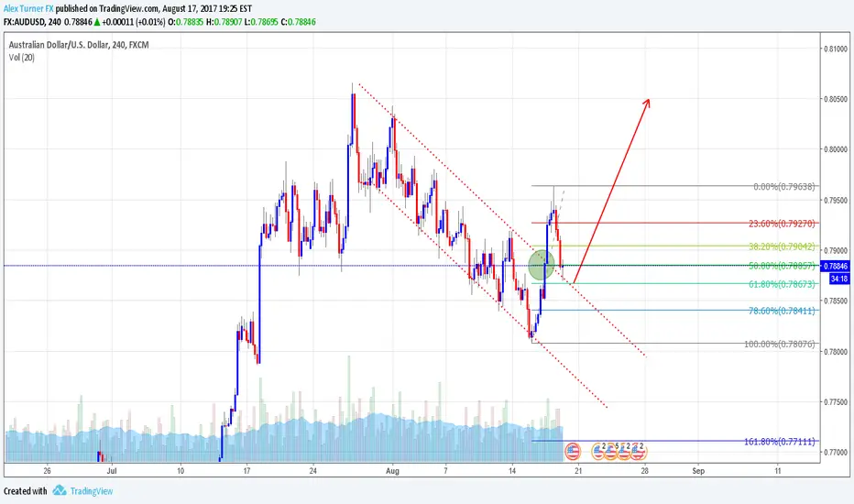
Task: Click the Sep date axis label
Action: [698, 471]
